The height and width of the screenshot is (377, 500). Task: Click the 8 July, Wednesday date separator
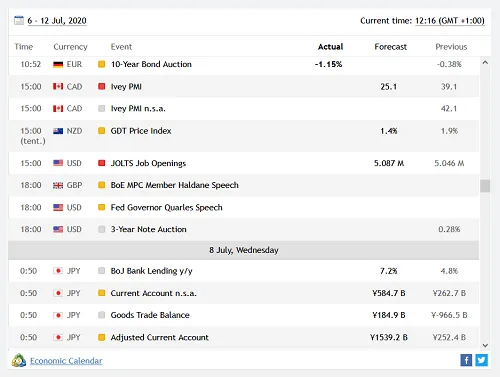(x=244, y=250)
